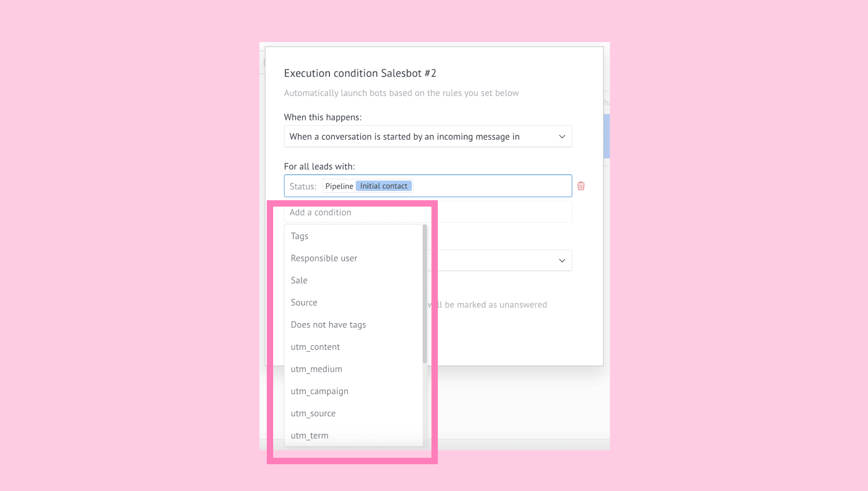Click the chevron of the trigger selector

click(562, 136)
